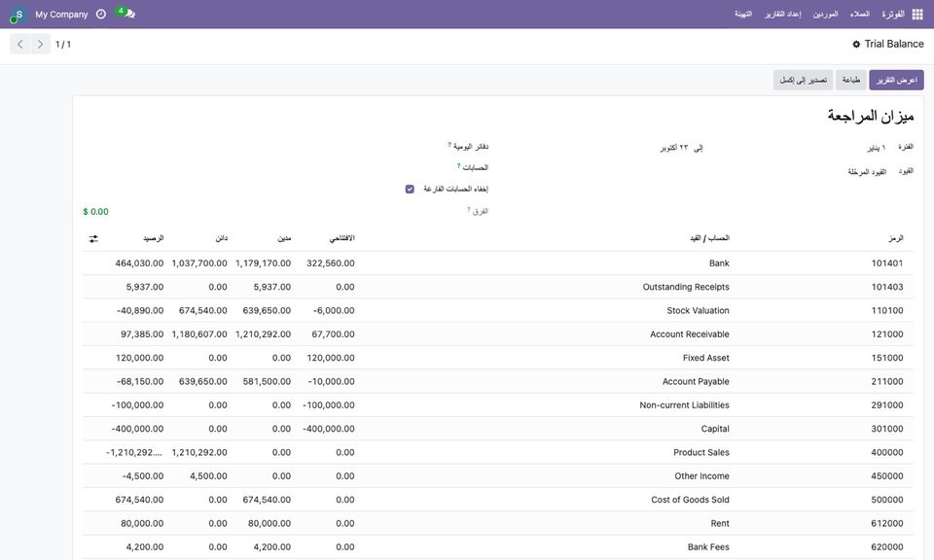934x560 pixels.
Task: Click the دفاتر اليومية journals field
Action: [471, 147]
